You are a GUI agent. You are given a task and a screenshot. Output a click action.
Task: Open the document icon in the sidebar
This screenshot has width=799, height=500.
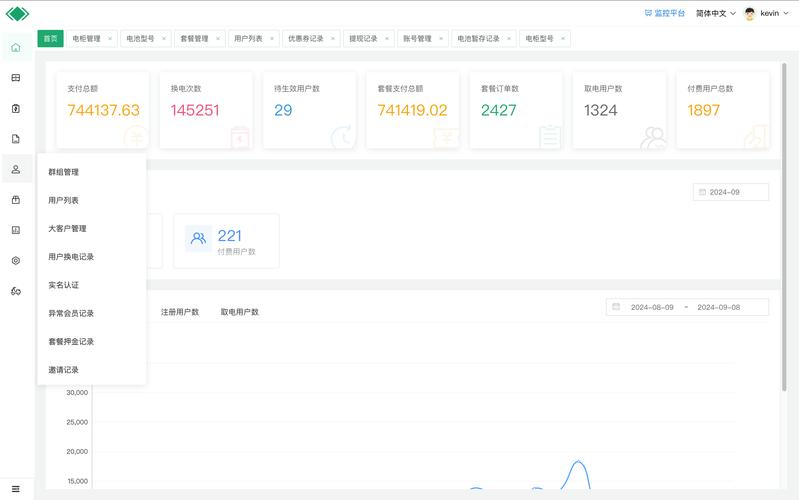[16, 139]
